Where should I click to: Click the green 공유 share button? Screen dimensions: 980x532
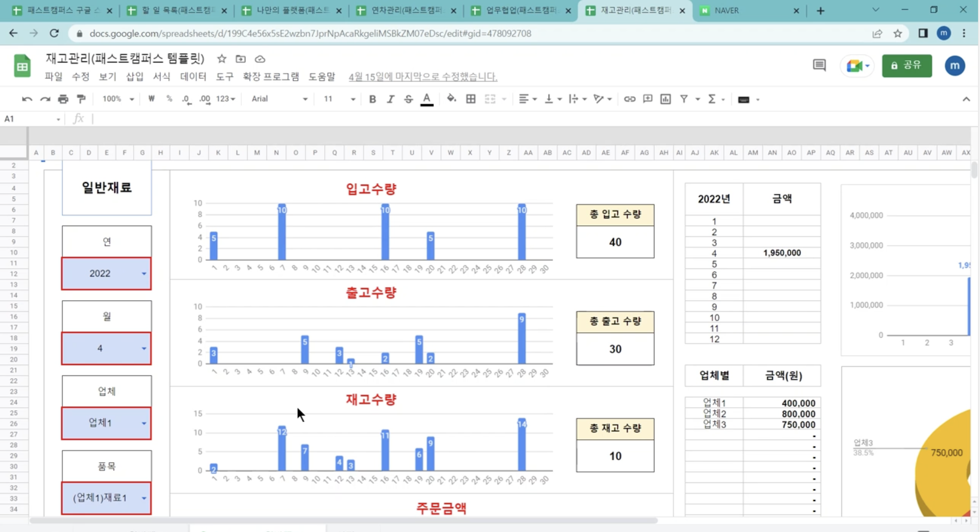tap(907, 66)
